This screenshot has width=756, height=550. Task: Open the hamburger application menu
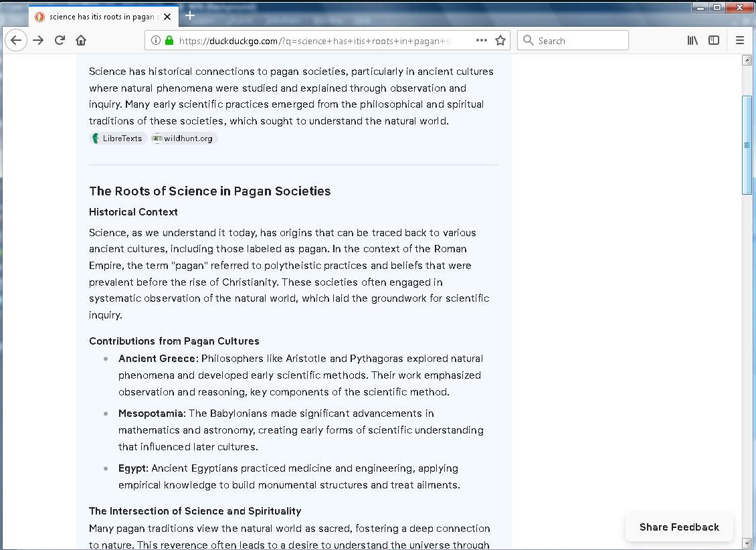[739, 40]
